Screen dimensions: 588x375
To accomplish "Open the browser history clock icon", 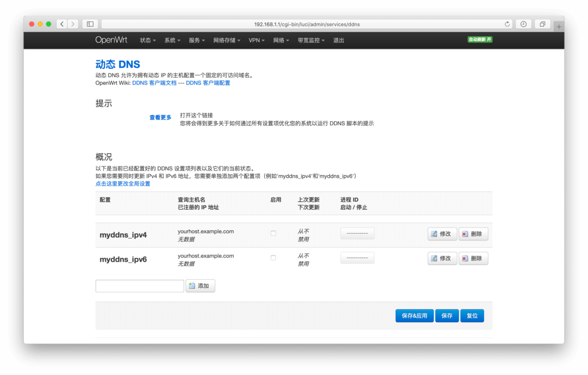I will (x=523, y=24).
